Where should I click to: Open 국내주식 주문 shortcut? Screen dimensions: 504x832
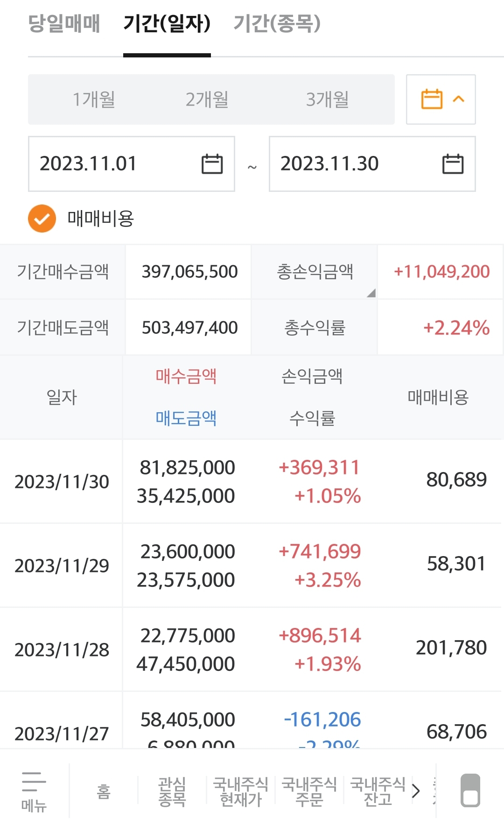[x=309, y=791]
